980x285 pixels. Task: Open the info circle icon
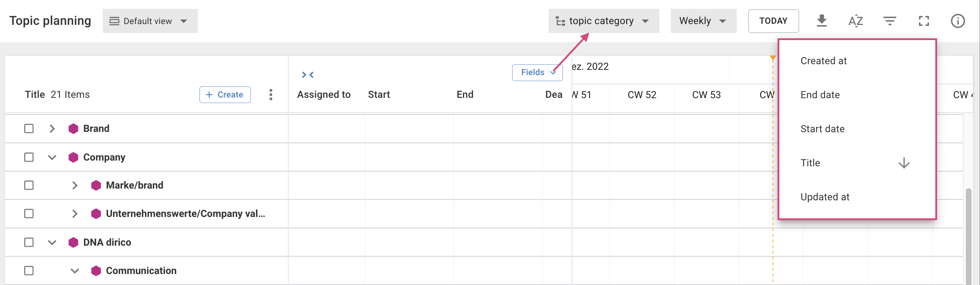(x=958, y=21)
